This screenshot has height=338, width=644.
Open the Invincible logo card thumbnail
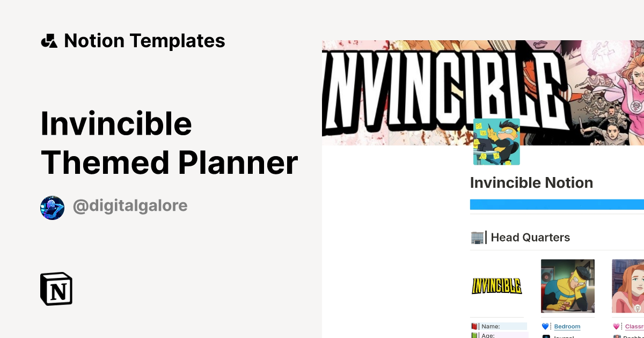[496, 286]
